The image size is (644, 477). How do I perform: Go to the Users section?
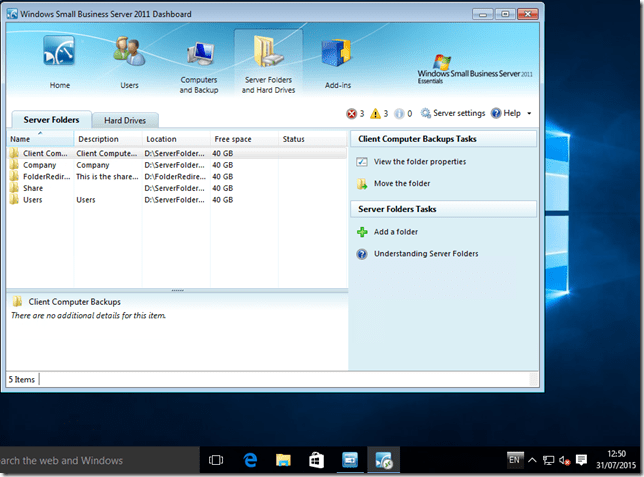click(129, 63)
